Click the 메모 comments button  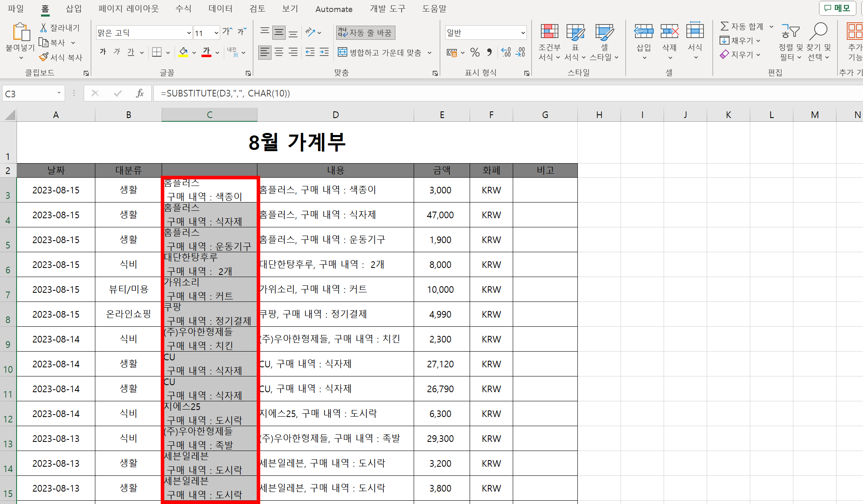(837, 8)
